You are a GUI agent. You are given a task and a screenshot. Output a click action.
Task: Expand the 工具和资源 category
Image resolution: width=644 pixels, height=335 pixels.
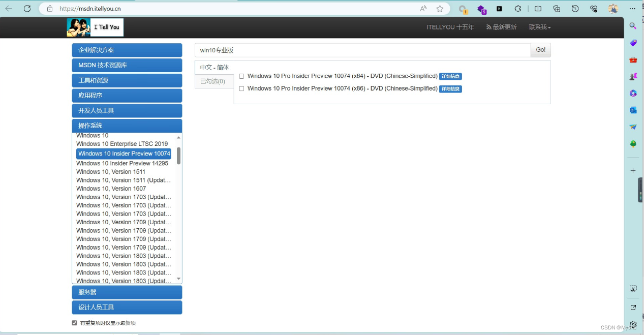[x=127, y=80]
